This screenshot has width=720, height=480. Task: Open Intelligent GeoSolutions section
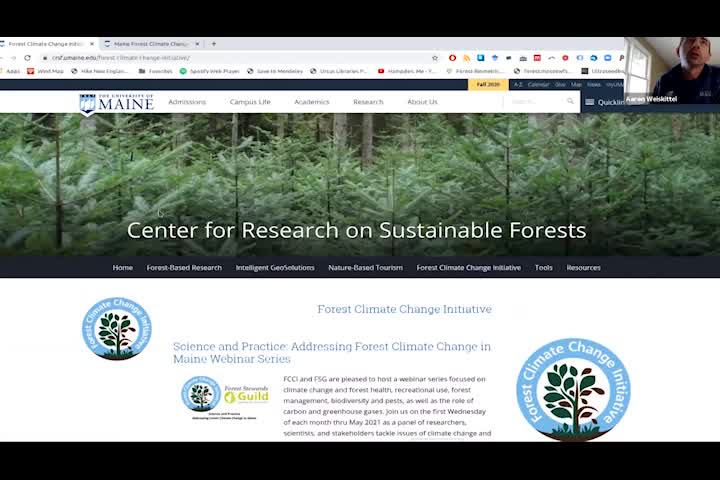(275, 267)
